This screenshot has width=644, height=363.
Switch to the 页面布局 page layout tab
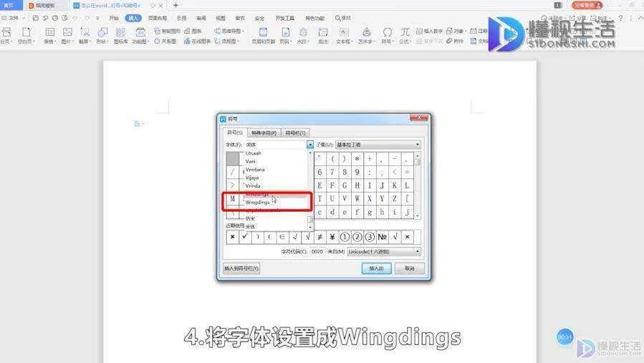158,18
